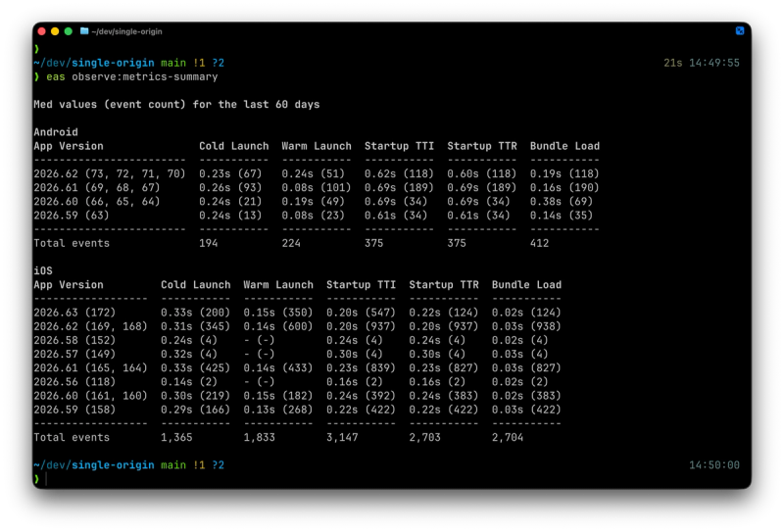Image resolution: width=784 pixels, height=532 pixels.
Task: Click the 'Android' section heading
Action: click(56, 132)
